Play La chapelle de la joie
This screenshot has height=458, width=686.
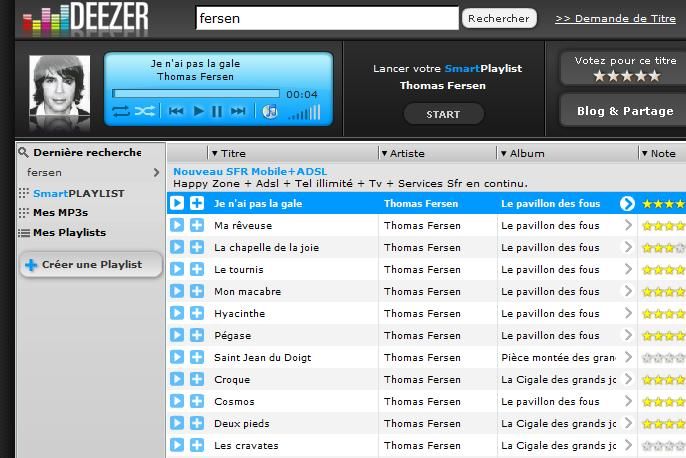click(x=177, y=247)
